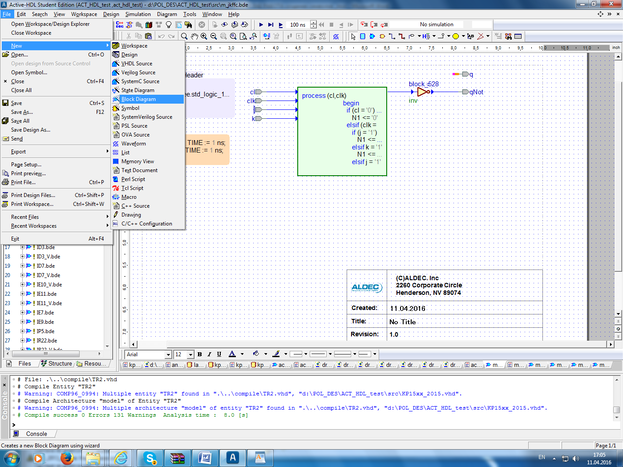The height and width of the screenshot is (467, 623).
Task: Expand the ID7.bde file node
Action: pyautogui.click(x=23, y=266)
